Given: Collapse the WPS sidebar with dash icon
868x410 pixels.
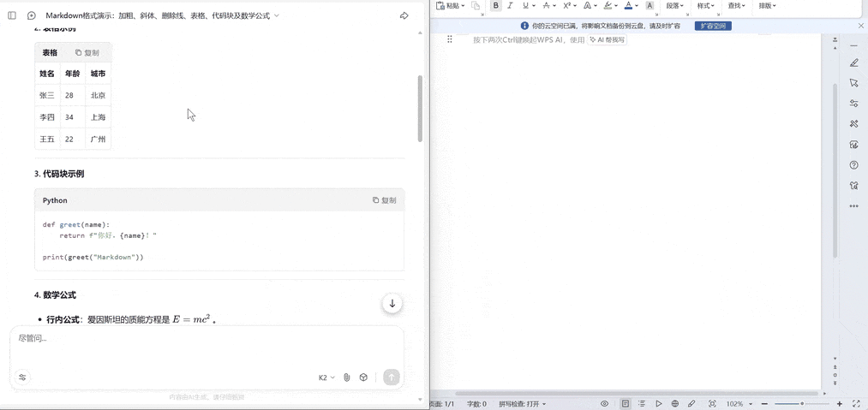Looking at the screenshot, I should (x=853, y=45).
